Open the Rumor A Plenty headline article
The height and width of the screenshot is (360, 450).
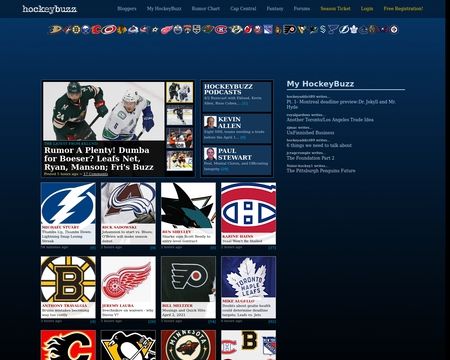[99, 159]
